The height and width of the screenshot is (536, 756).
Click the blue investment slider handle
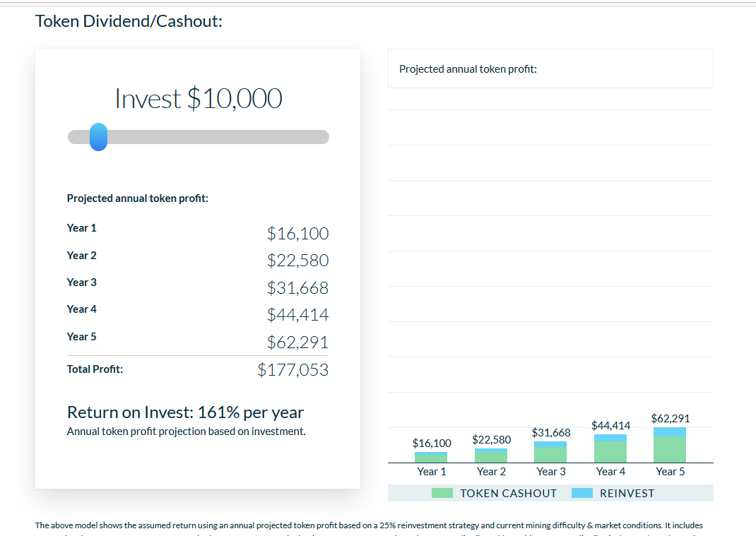[99, 137]
